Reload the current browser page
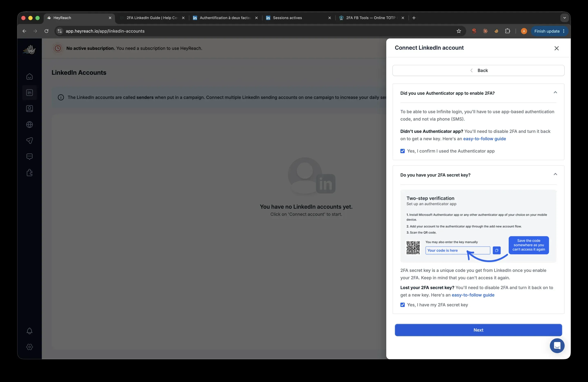The image size is (588, 382). click(x=46, y=31)
